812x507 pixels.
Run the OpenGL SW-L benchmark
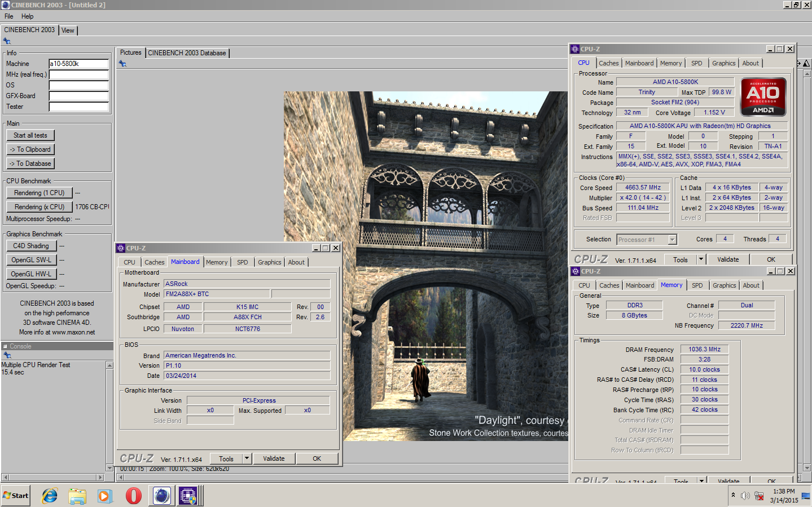tap(32, 260)
